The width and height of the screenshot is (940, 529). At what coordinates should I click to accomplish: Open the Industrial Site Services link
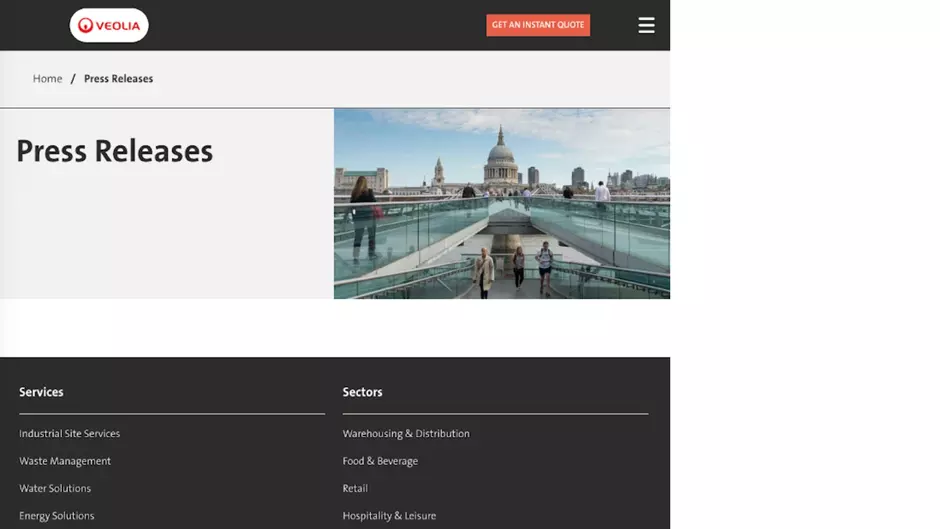tap(69, 434)
